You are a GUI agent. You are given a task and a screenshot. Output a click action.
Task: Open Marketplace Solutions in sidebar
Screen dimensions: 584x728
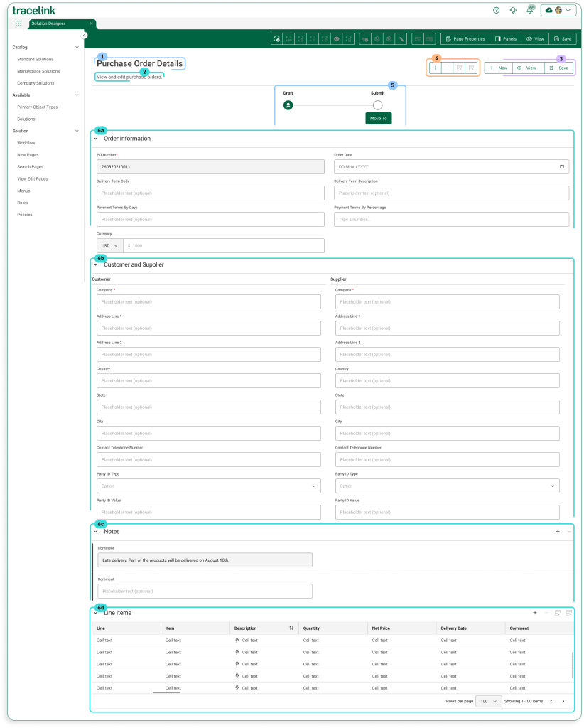[38, 71]
